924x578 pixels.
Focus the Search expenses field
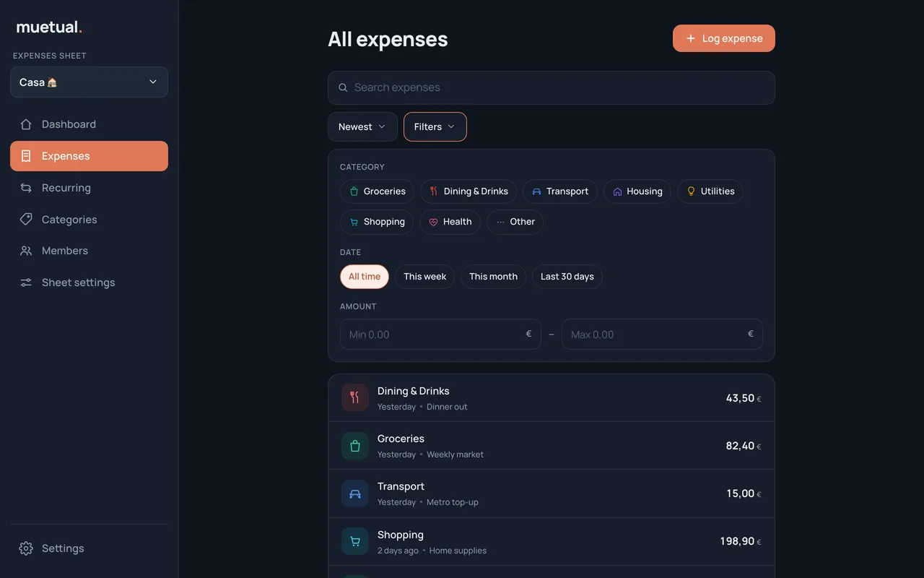click(552, 87)
